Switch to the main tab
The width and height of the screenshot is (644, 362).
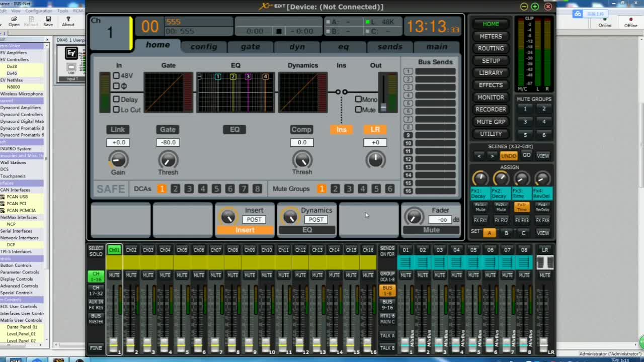tap(437, 47)
